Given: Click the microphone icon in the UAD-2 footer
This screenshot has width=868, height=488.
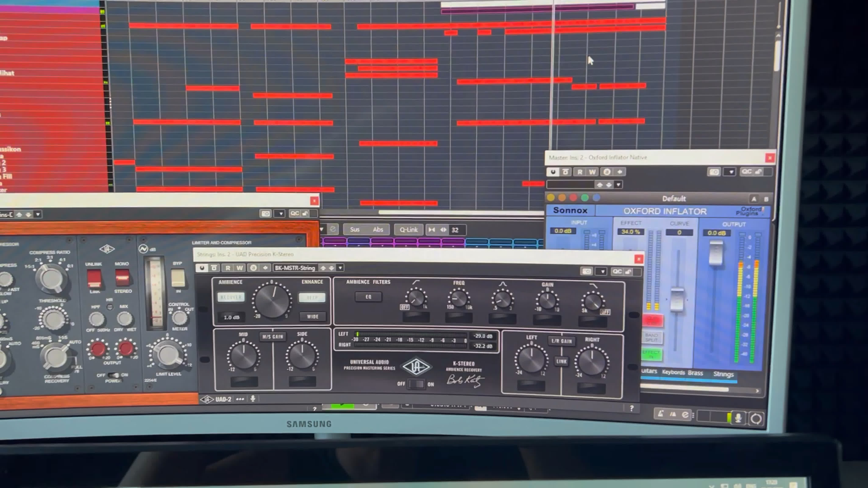Looking at the screenshot, I should point(253,399).
